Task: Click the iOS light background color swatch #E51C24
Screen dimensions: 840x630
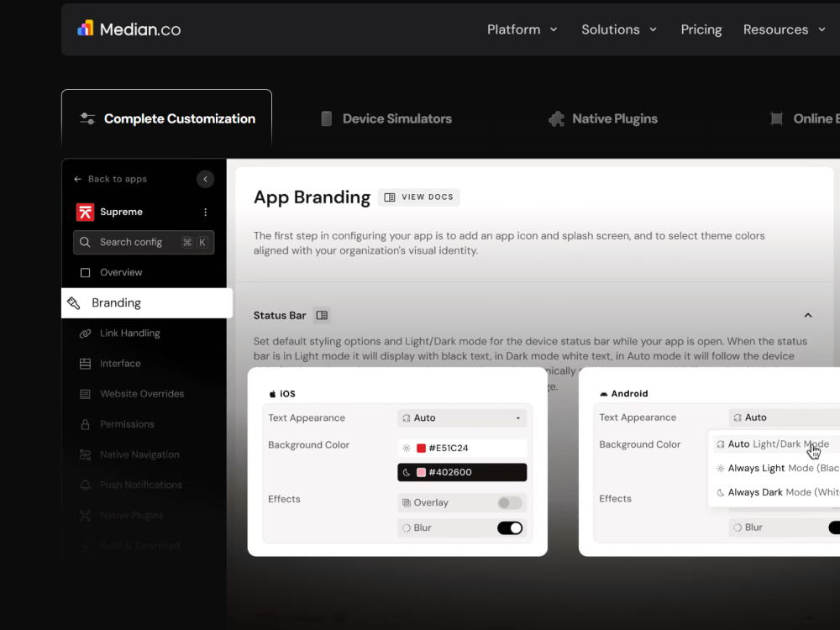Action: tap(421, 448)
